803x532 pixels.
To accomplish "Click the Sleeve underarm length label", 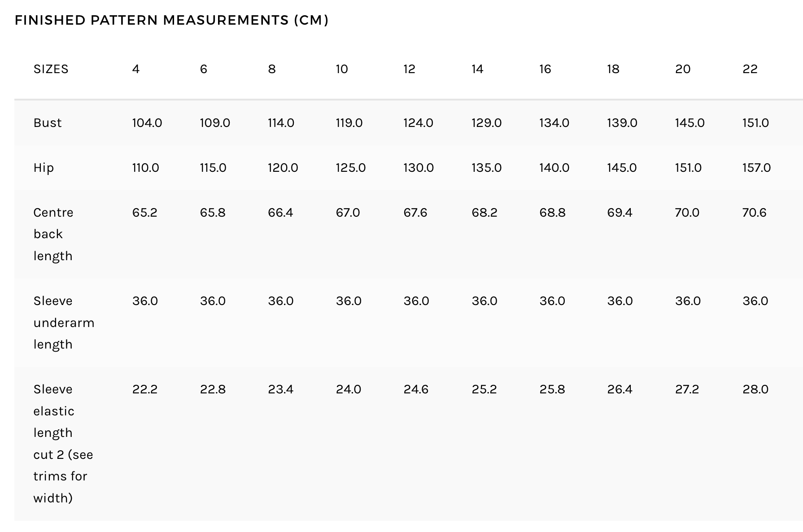I will (64, 323).
